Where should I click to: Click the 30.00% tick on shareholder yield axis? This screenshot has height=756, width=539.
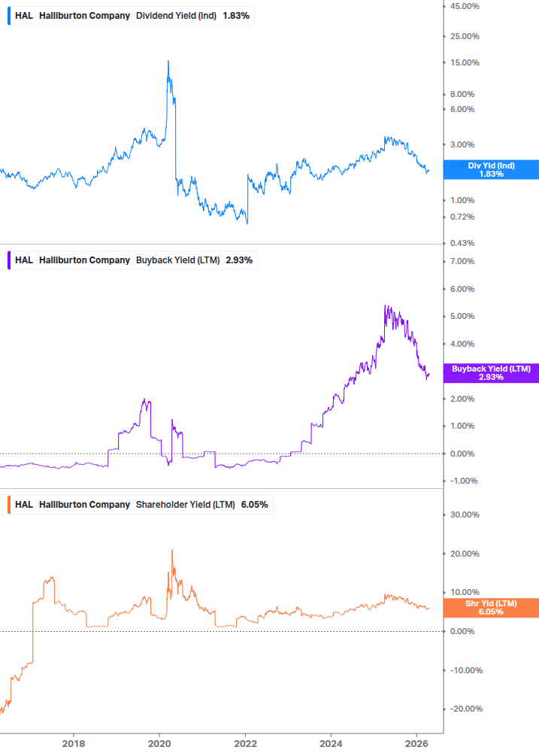click(465, 515)
